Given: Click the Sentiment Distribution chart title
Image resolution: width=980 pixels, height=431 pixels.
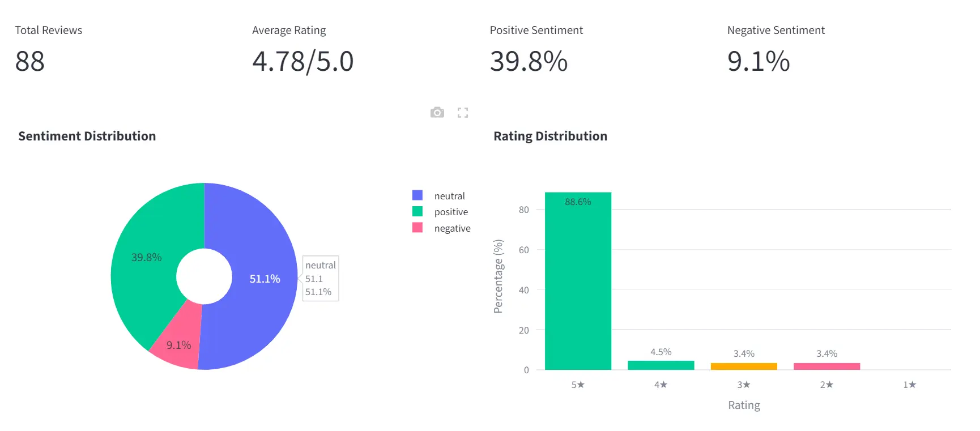Looking at the screenshot, I should pyautogui.click(x=87, y=136).
